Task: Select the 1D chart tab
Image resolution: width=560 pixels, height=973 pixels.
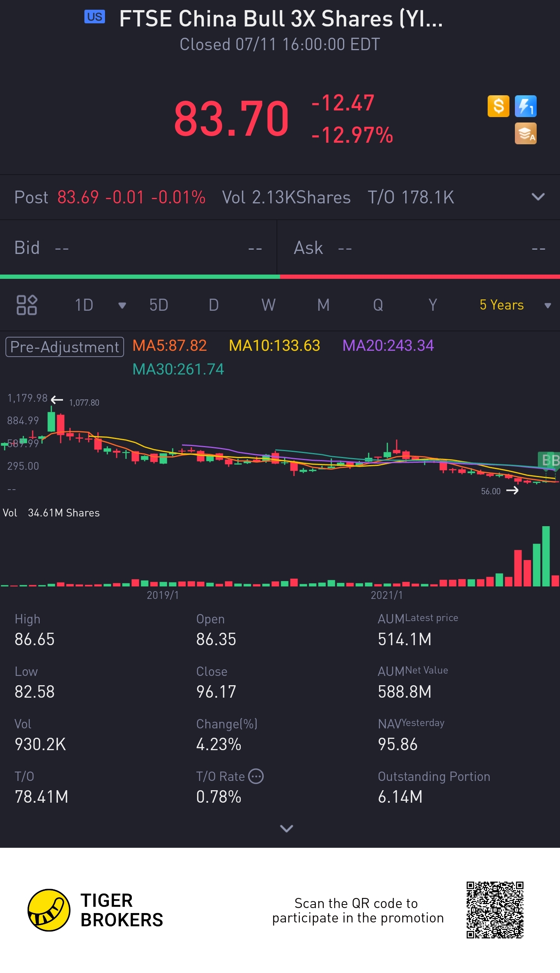Action: tap(84, 305)
